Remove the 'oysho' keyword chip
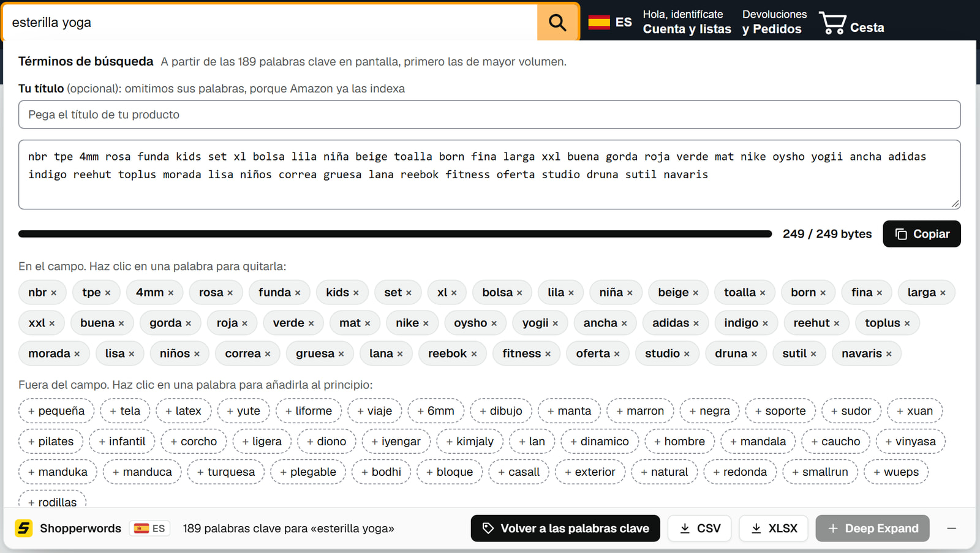Screen dimensions: 980x553 coord(475,323)
